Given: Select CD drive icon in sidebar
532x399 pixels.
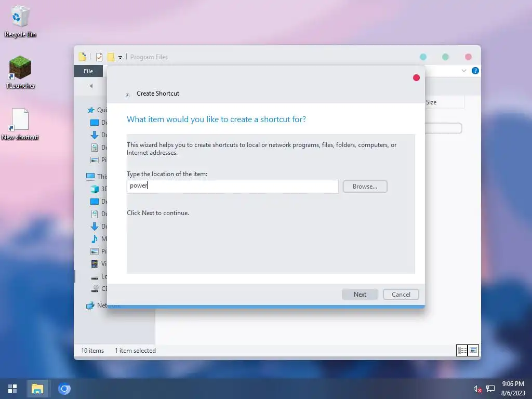Looking at the screenshot, I should [95, 288].
